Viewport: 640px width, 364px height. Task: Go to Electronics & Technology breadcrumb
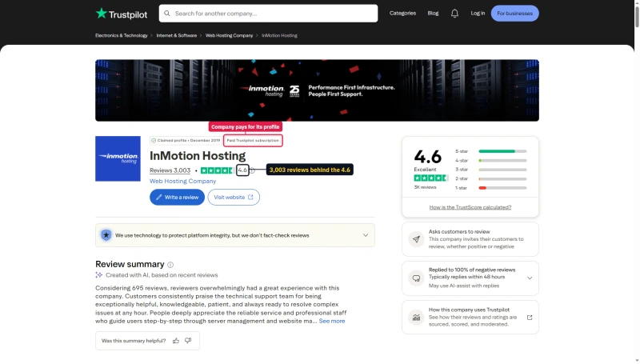[x=122, y=35]
